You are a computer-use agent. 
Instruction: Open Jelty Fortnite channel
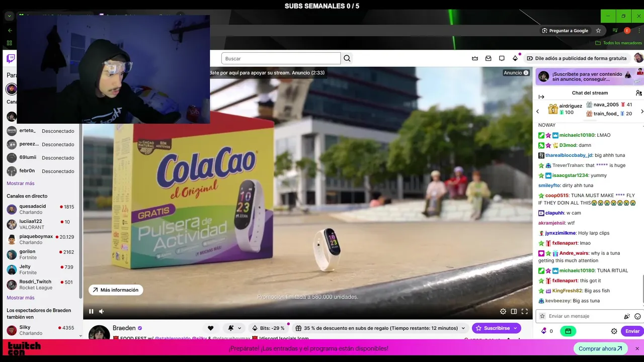tap(40, 269)
